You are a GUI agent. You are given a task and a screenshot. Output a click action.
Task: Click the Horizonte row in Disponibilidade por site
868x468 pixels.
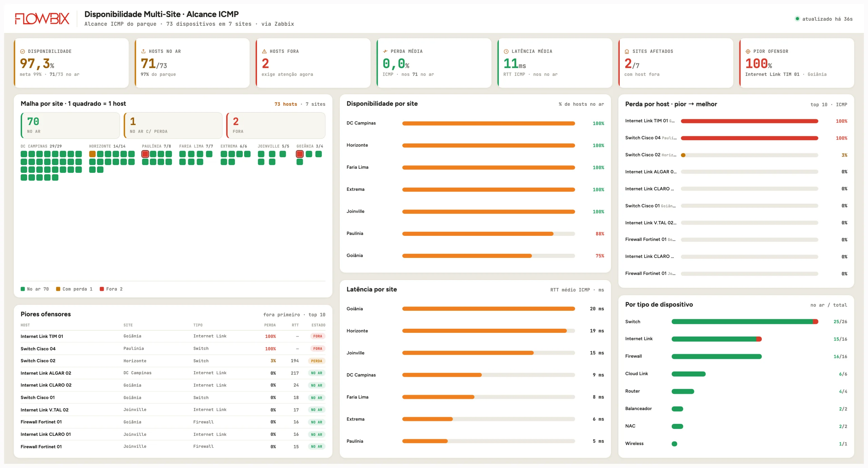(x=475, y=145)
